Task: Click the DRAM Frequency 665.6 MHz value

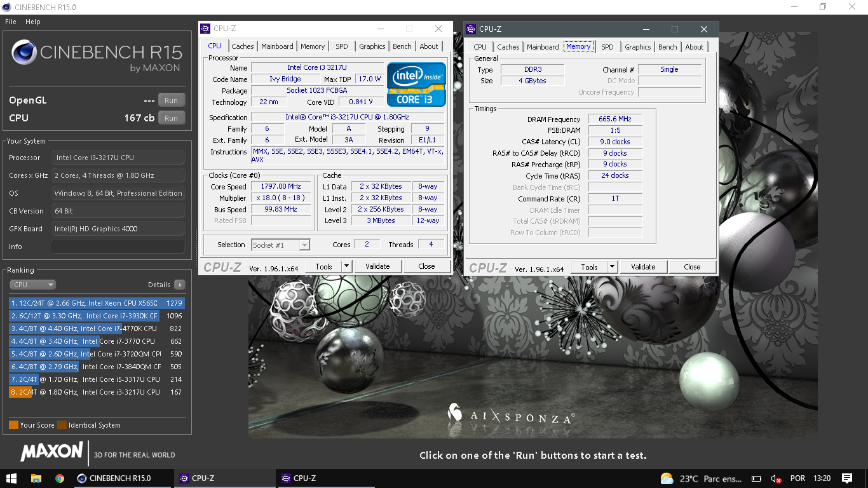Action: pos(615,119)
